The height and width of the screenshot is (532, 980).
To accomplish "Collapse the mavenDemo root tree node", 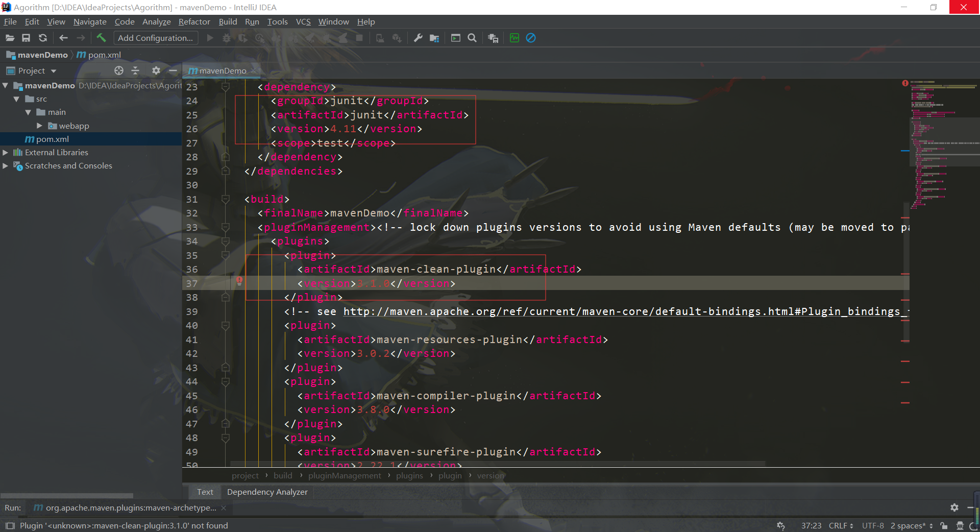I will [5, 85].
